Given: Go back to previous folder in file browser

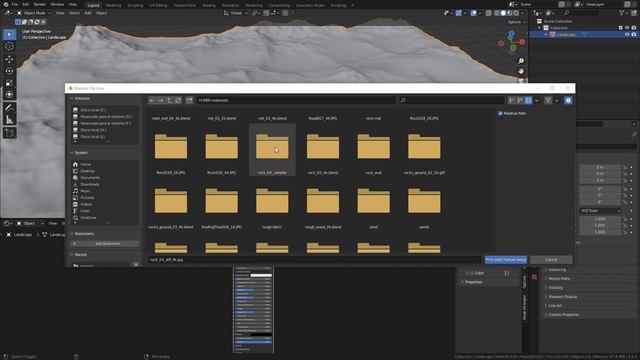Looking at the screenshot, I should (152, 100).
